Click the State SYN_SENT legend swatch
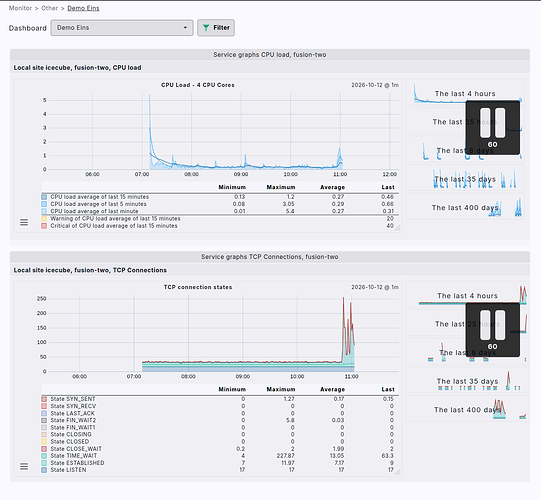 pyautogui.click(x=44, y=399)
